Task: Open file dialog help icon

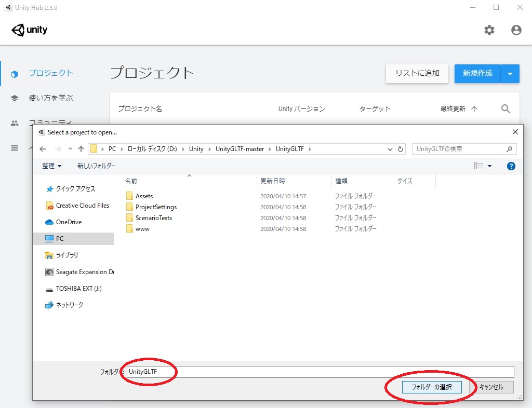Action: click(511, 166)
